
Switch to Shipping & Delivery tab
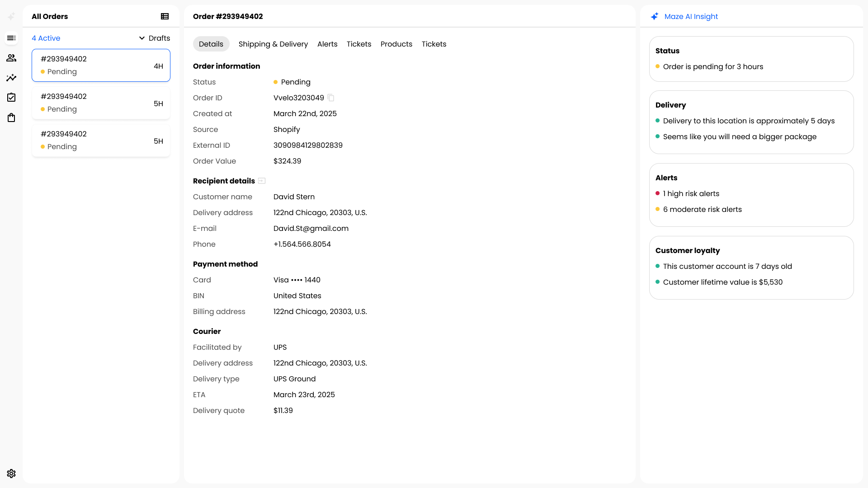pos(273,44)
